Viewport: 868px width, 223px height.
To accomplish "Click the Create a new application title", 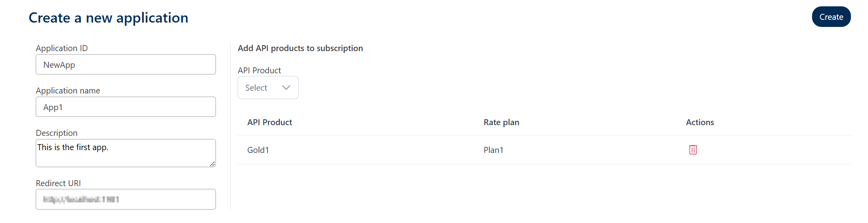I will [108, 18].
